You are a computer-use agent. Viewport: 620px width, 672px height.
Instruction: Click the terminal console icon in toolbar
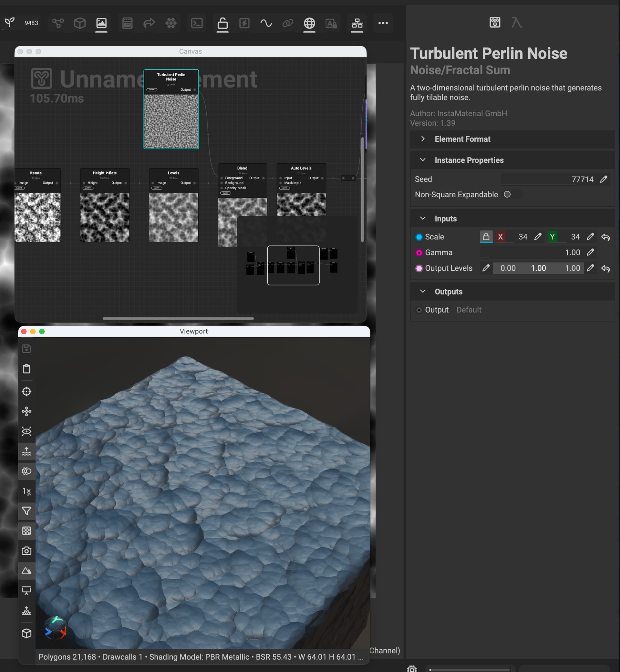tap(197, 23)
